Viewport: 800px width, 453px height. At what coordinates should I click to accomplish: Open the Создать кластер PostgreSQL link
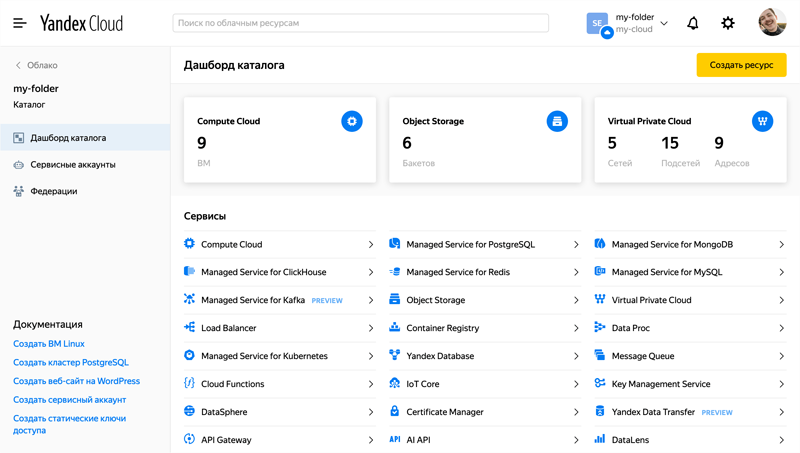[x=71, y=363]
